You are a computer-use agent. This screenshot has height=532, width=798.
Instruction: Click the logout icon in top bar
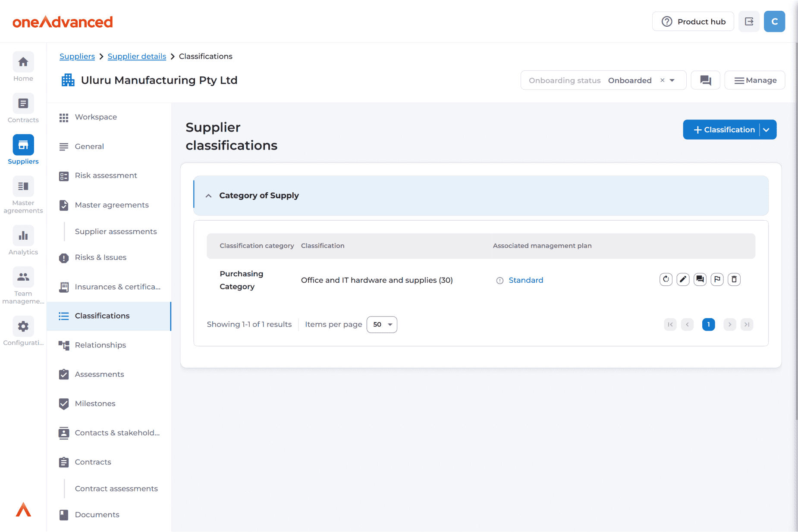point(749,22)
